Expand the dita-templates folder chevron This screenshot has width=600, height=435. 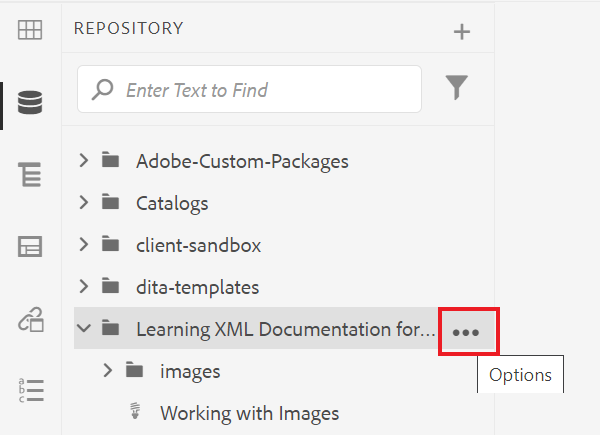click(84, 287)
